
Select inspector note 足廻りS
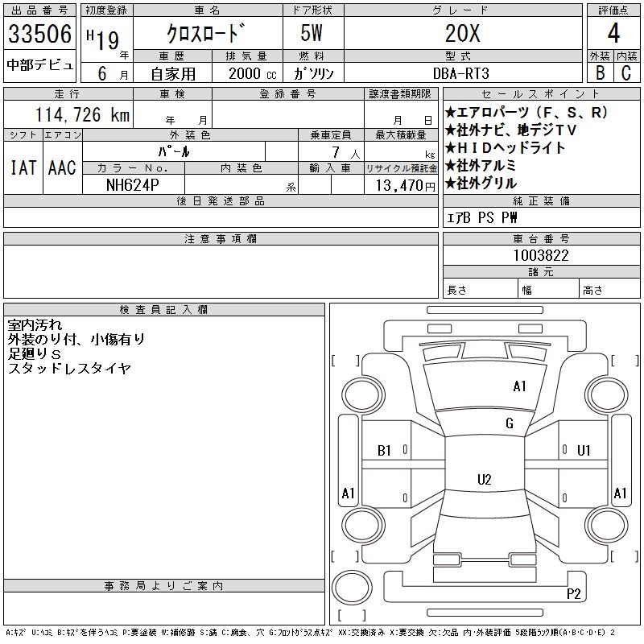35,353
